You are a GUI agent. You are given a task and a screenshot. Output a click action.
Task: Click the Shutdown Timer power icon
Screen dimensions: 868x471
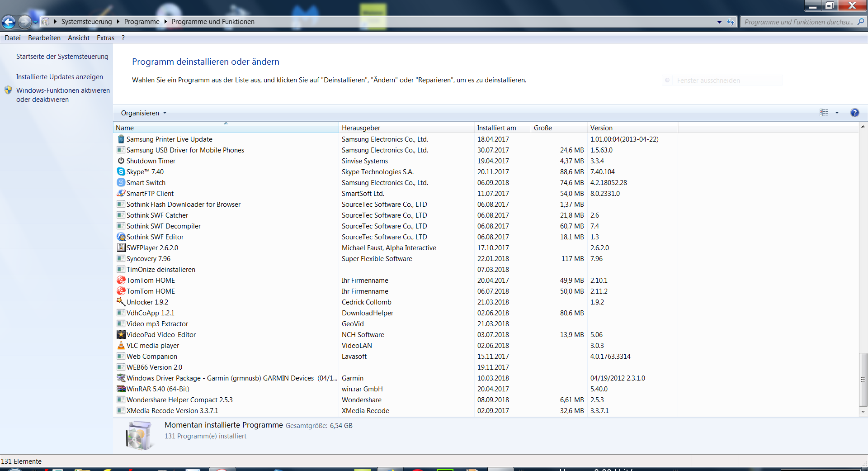pos(121,161)
